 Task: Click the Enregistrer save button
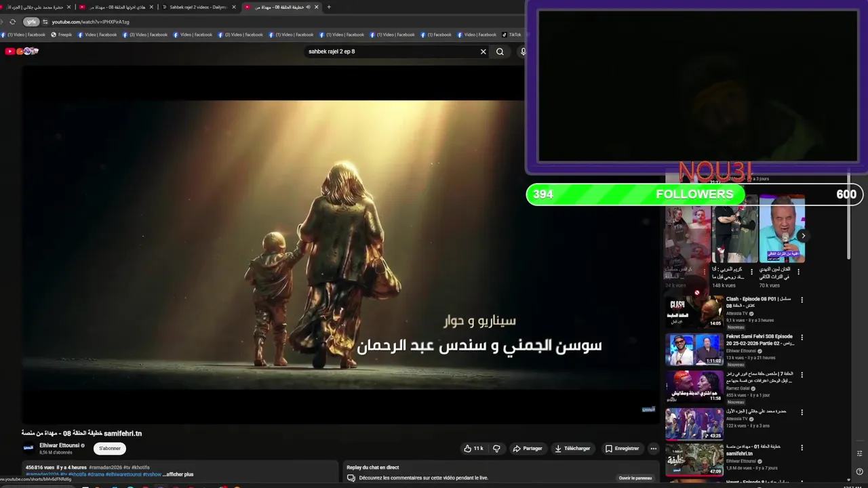pyautogui.click(x=622, y=449)
